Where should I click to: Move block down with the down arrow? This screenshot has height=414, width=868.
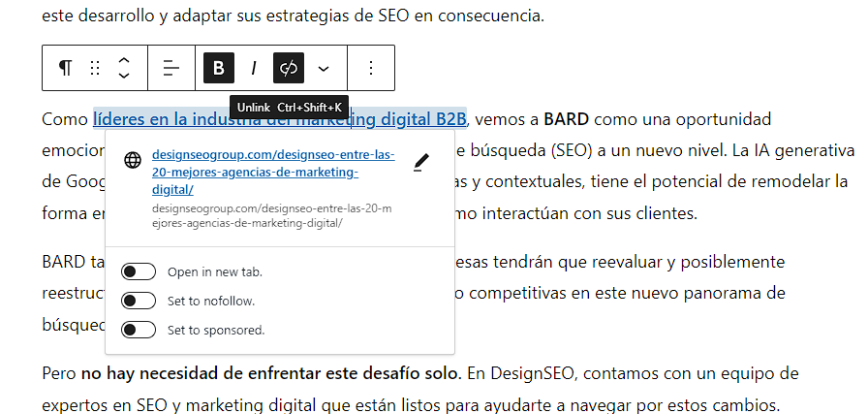pyautogui.click(x=125, y=76)
